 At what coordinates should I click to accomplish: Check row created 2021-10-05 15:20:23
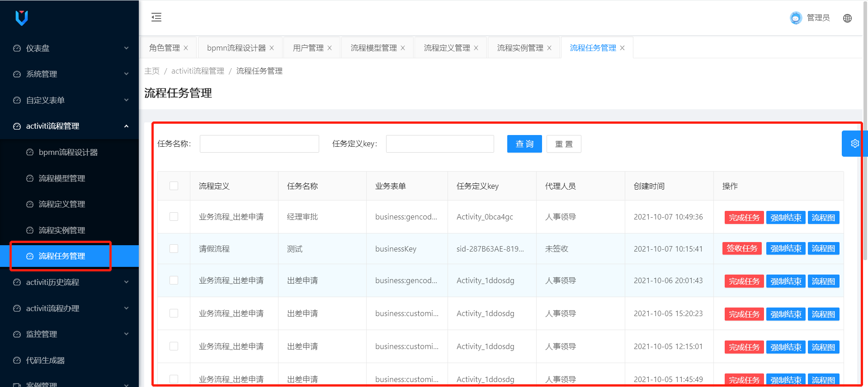174,313
